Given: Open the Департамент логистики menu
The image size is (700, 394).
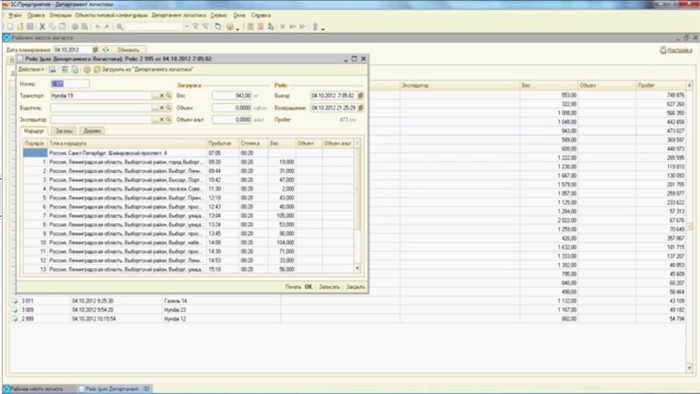Looking at the screenshot, I should point(179,15).
